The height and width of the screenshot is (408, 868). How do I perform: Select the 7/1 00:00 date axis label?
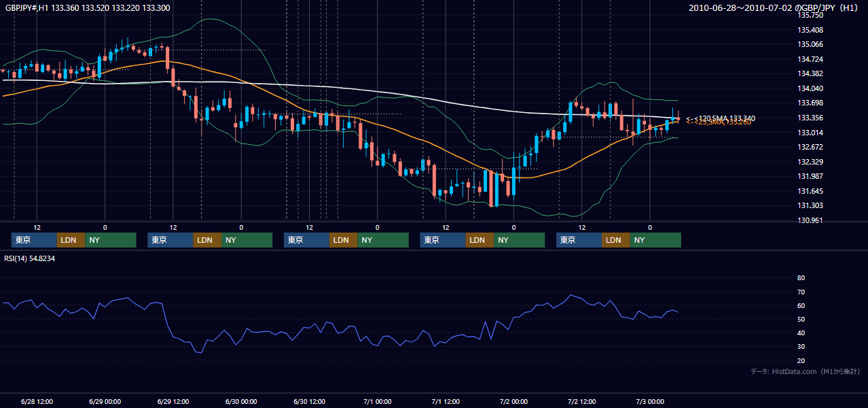pos(377,401)
